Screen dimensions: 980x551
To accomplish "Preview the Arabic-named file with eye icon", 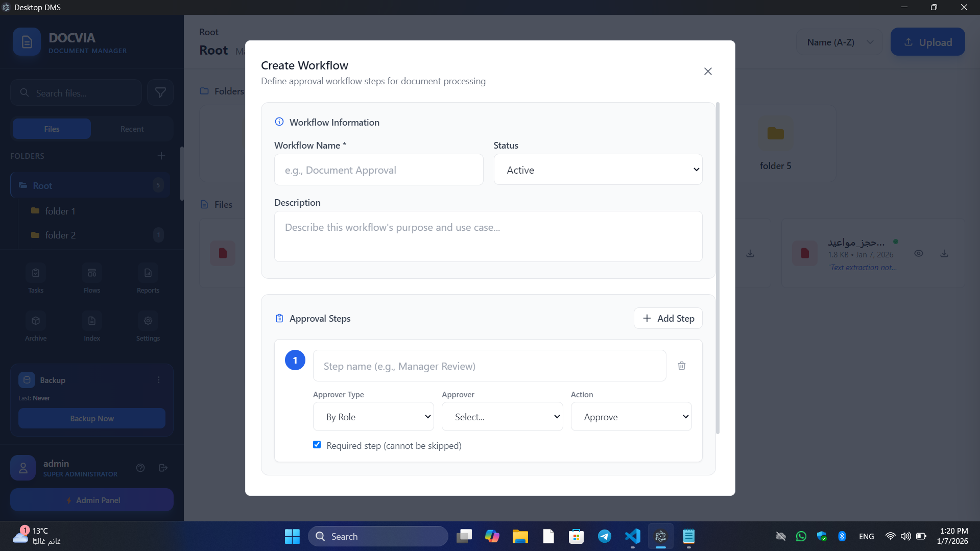I will click(918, 254).
